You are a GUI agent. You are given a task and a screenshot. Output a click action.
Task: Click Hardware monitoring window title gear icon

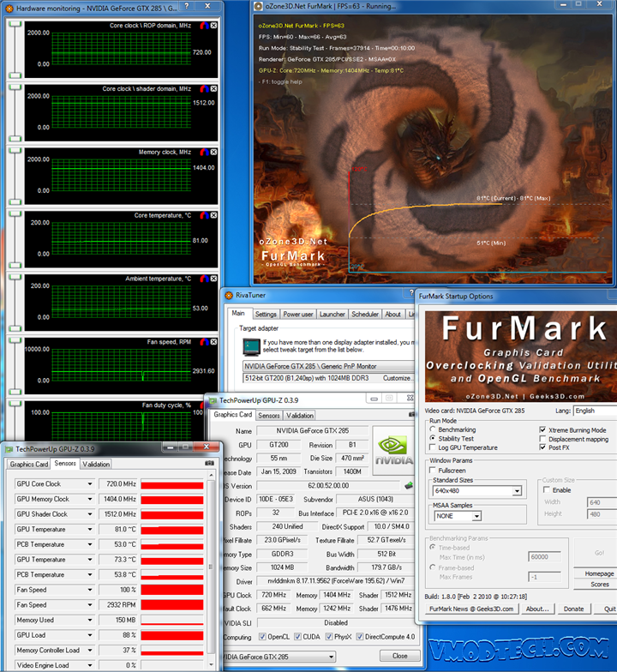coord(9,9)
